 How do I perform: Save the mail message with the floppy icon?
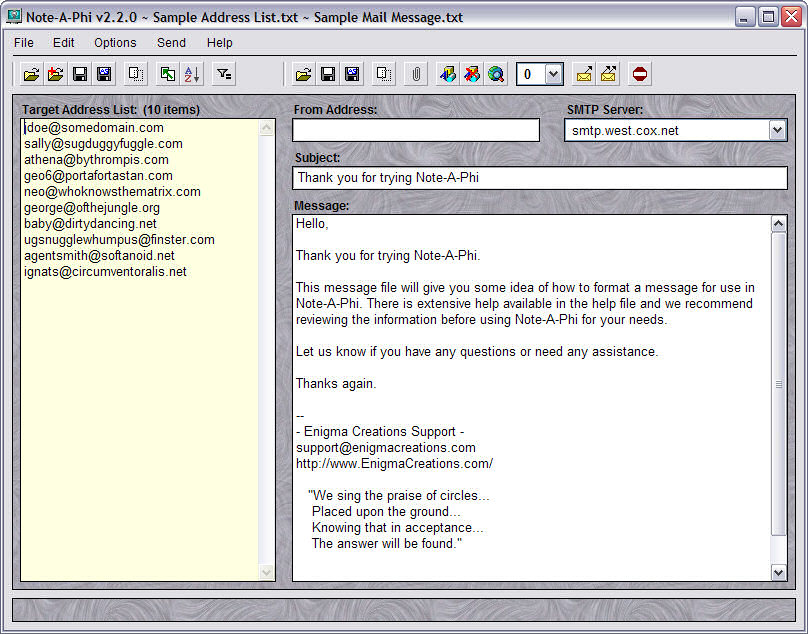coord(328,74)
